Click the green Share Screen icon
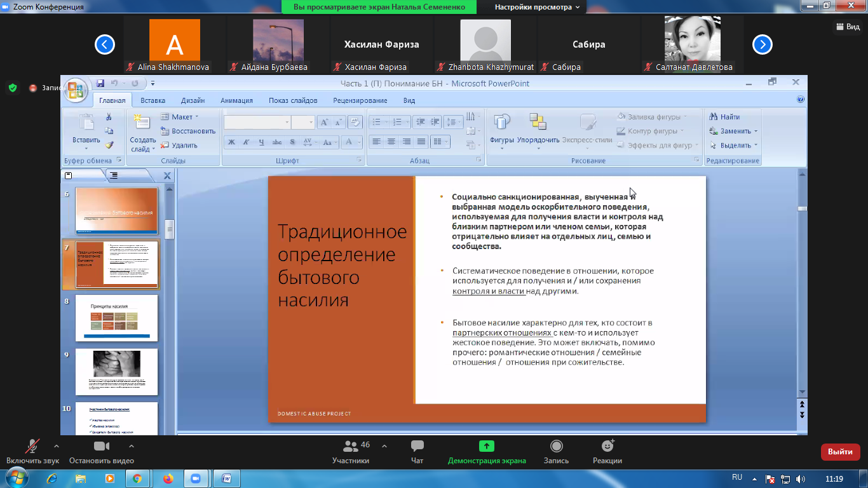Screen dimensions: 868x488 pos(486,446)
